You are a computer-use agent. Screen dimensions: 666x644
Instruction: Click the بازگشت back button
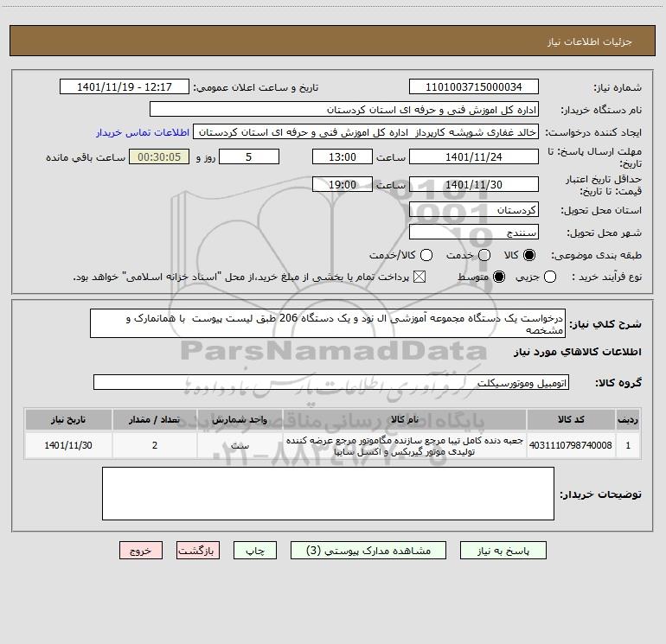[198, 551]
